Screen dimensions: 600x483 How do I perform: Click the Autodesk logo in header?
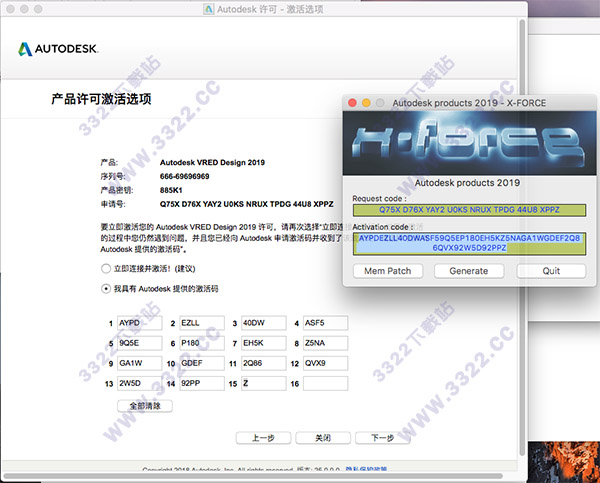(x=58, y=49)
